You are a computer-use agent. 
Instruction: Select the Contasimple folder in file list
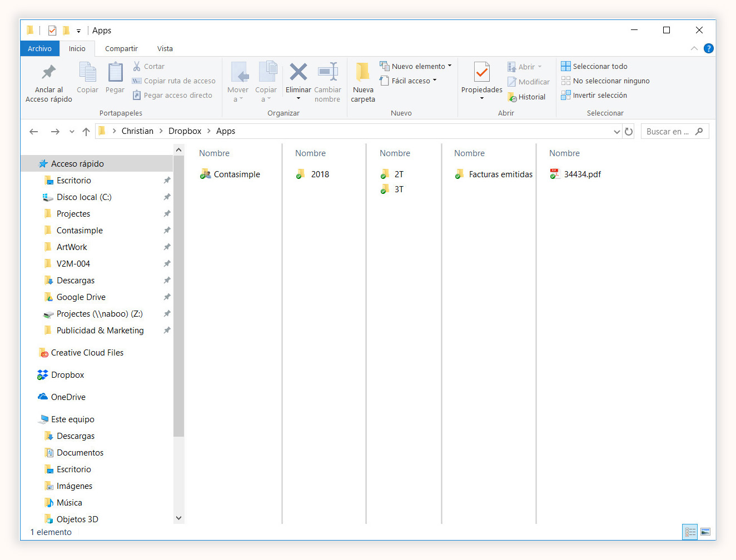(230, 174)
